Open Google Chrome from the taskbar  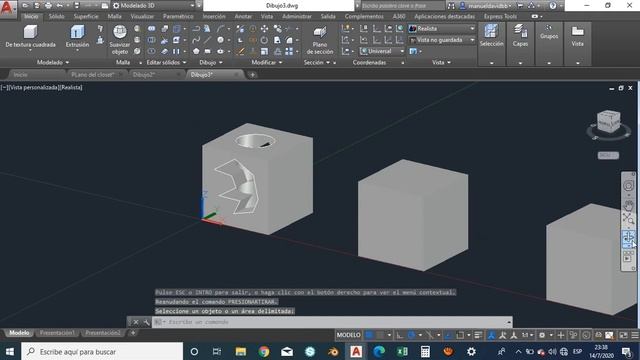264,351
